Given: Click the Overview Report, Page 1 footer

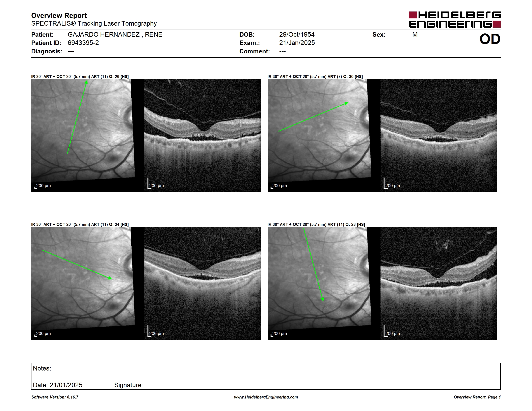Looking at the screenshot, I should tap(477, 397).
